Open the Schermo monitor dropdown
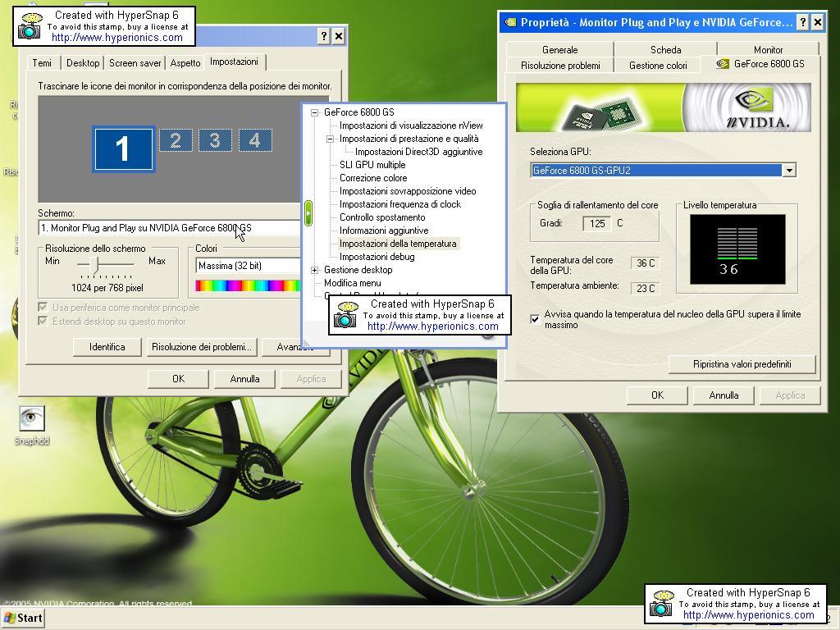840x630 pixels. pyautogui.click(x=170, y=228)
